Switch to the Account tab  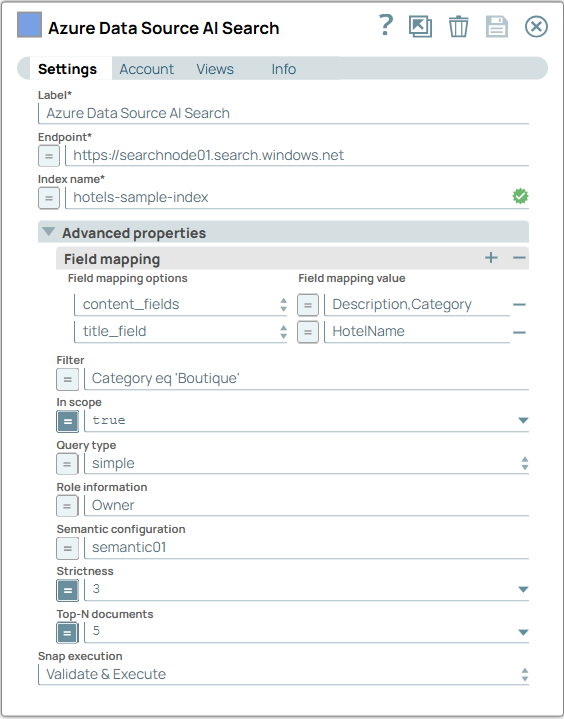tap(147, 69)
